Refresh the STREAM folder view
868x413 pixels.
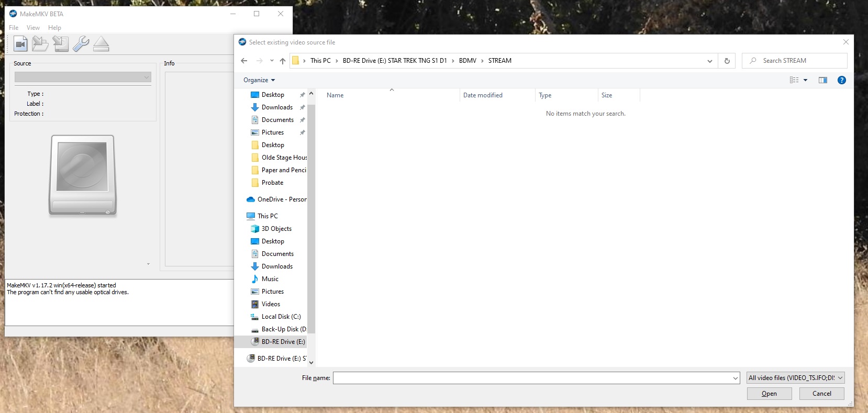point(727,61)
